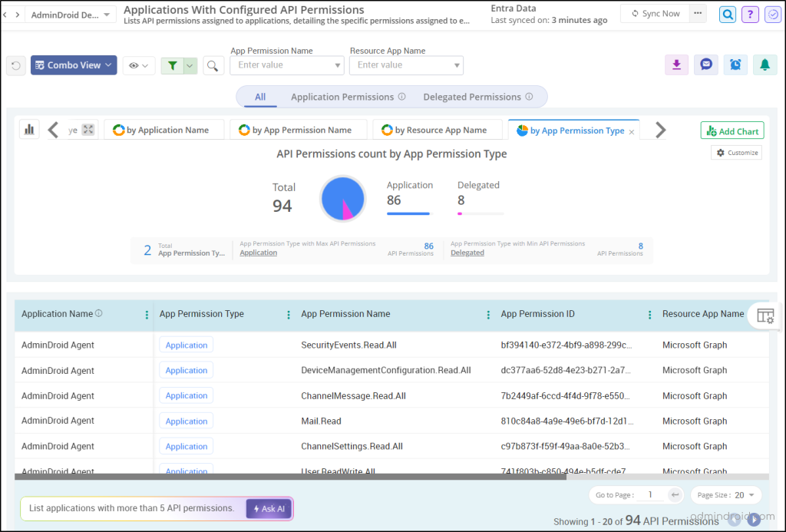This screenshot has width=786, height=532.
Task: Click the refresh/reset icon left of Combo View
Action: click(x=16, y=65)
